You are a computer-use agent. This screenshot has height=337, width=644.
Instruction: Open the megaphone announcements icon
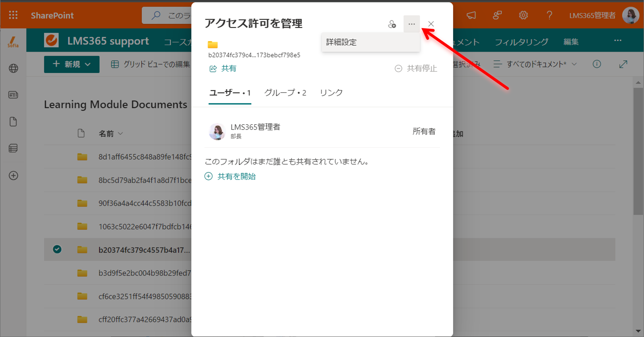coord(471,15)
